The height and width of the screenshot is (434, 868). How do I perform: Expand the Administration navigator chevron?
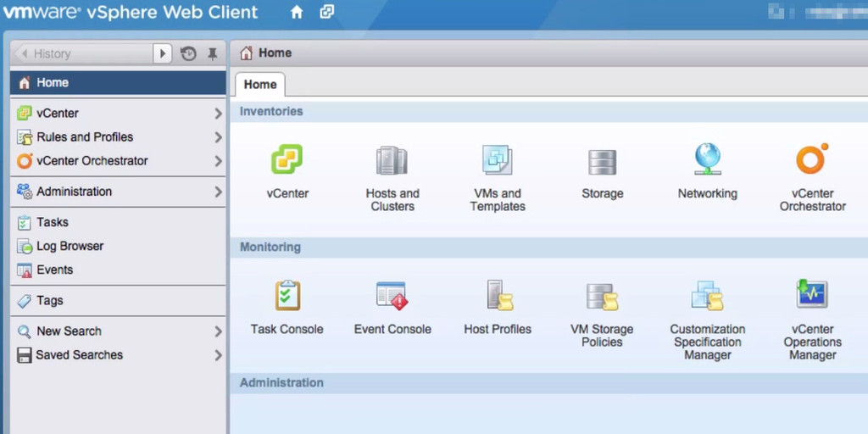coord(218,192)
